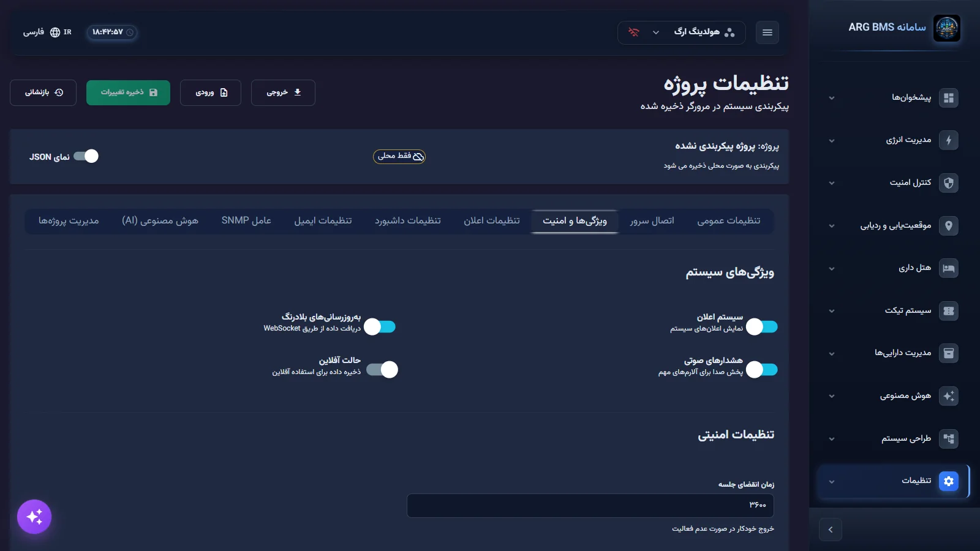Click the globe language icon
980x551 pixels.
(55, 32)
